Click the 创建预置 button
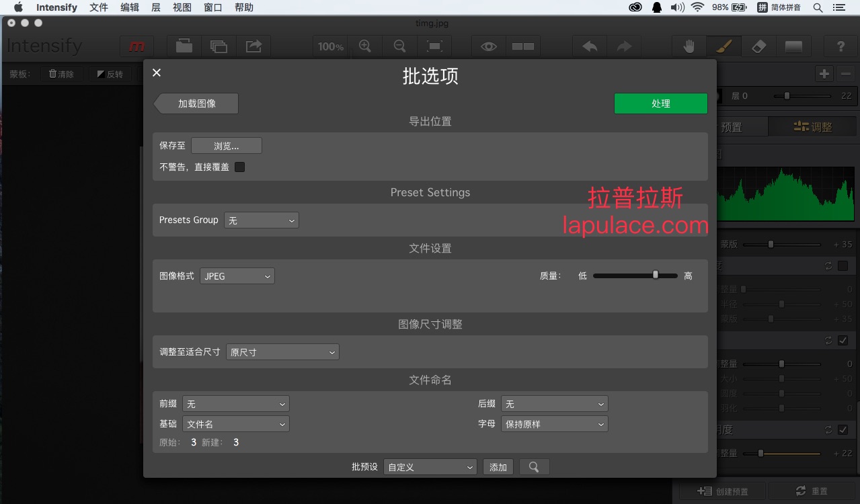860x504 pixels. pyautogui.click(x=723, y=491)
